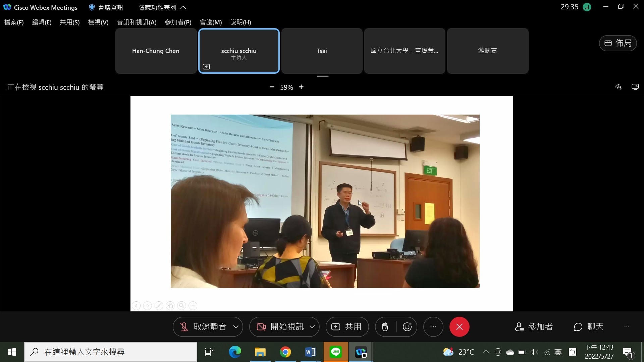The width and height of the screenshot is (644, 362).
Task: Toggle the 參加者 participants panel
Action: pos(534,327)
